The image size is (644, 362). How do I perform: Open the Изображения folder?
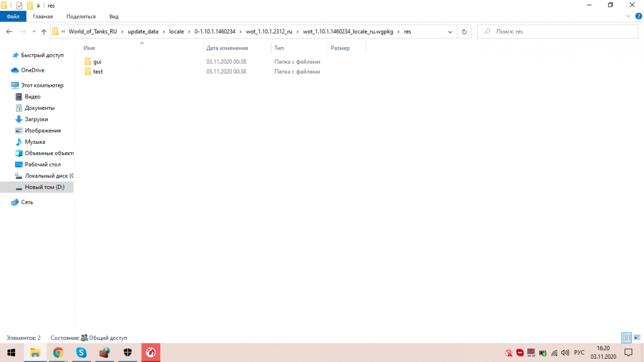tap(42, 130)
